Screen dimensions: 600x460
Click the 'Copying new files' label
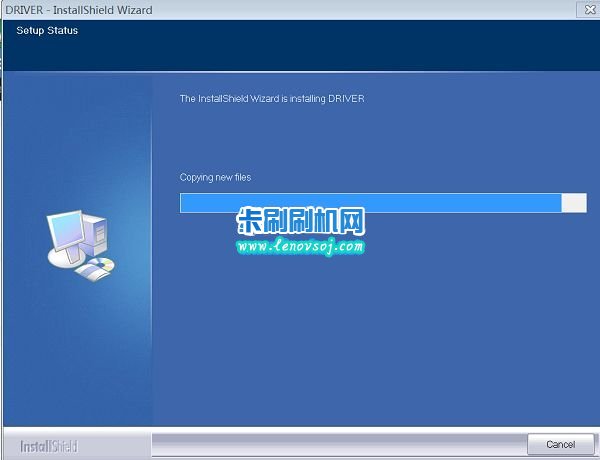215,177
